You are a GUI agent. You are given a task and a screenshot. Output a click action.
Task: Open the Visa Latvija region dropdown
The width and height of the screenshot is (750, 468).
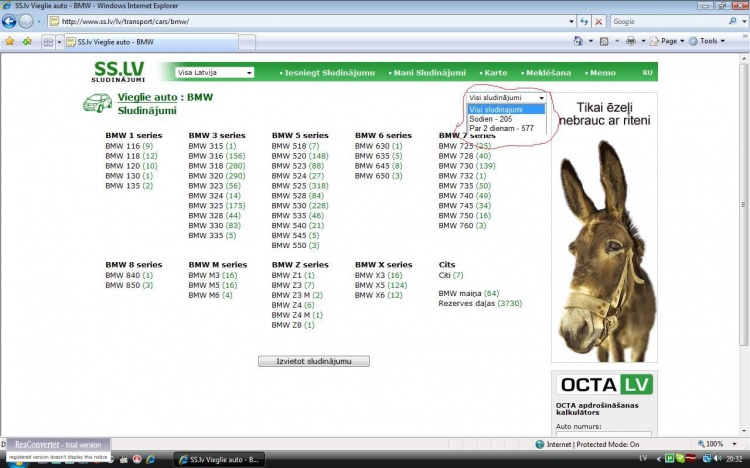tap(214, 73)
